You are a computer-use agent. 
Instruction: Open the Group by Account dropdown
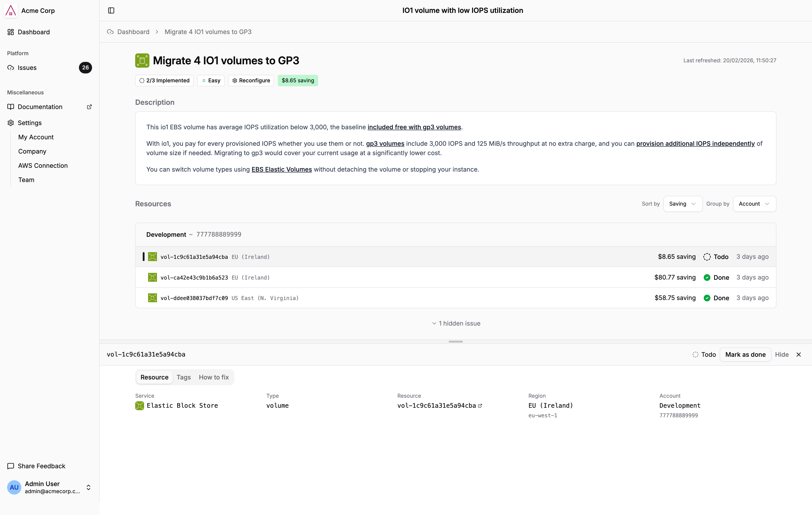point(754,204)
